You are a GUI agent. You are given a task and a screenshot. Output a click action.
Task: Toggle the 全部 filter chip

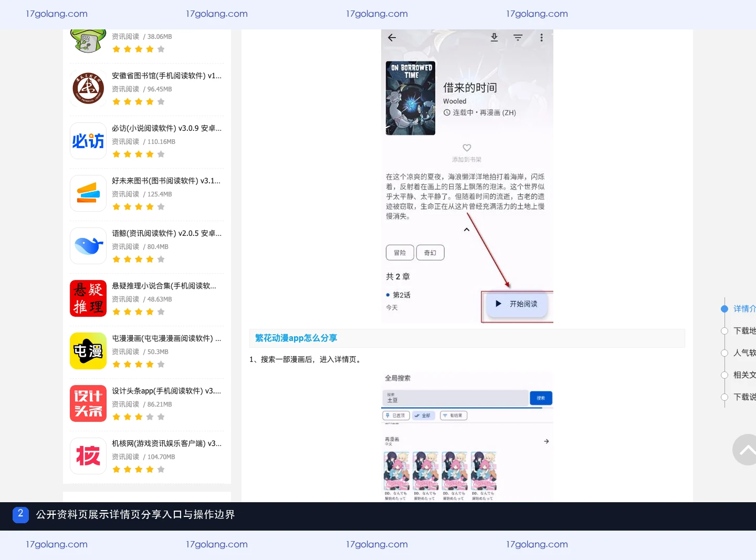(424, 416)
